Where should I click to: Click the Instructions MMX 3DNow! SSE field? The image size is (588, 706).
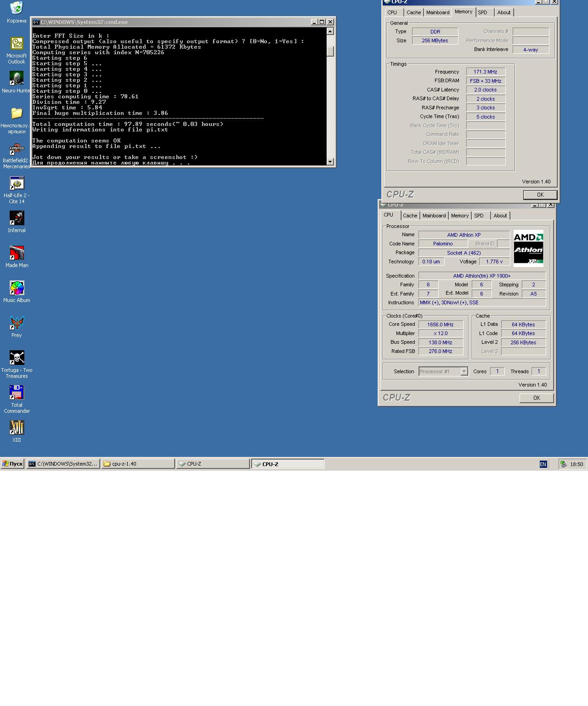coord(482,302)
